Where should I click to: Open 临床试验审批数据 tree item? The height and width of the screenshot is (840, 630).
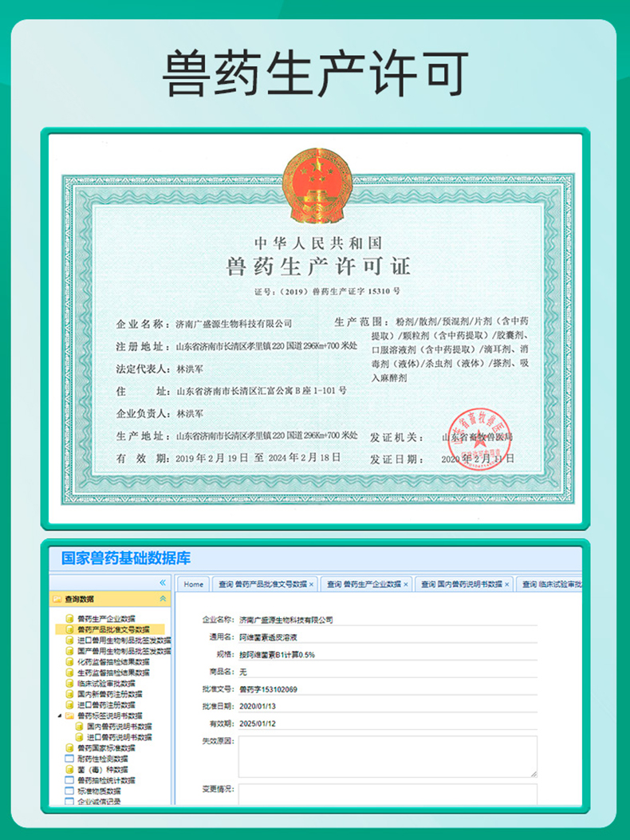click(106, 684)
